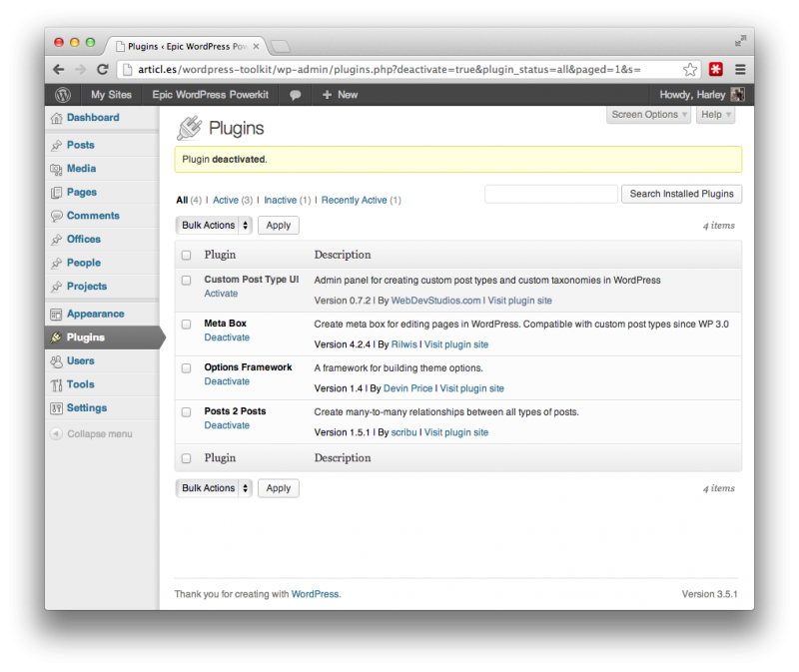
Task: Close the Plugins browser tab
Action: [256, 46]
